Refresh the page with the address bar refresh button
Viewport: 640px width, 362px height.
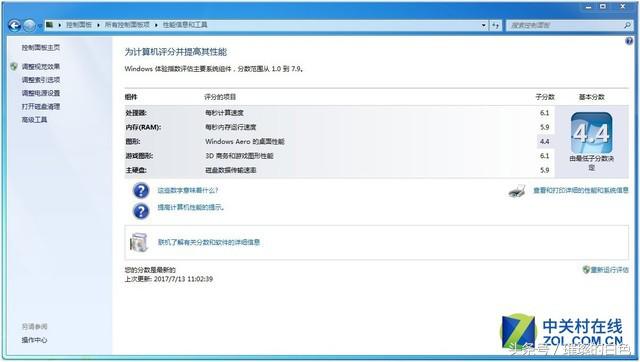pyautogui.click(x=496, y=25)
